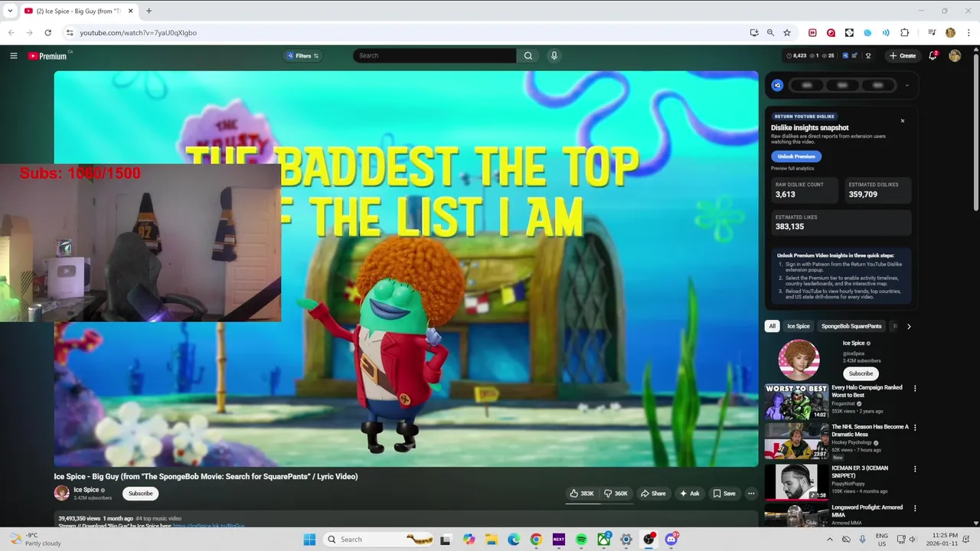Open YouTube notifications bell
Screen dimensions: 980x551
[933, 56]
